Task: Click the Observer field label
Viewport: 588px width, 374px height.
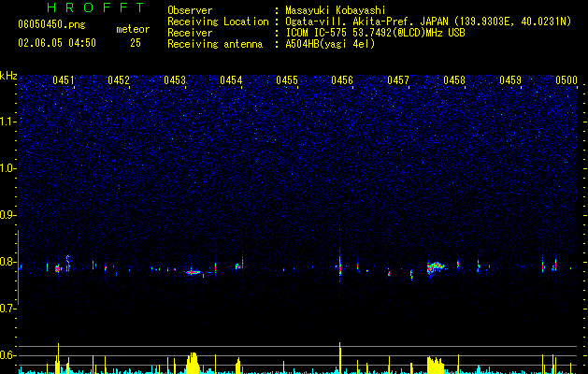Action: (190, 10)
